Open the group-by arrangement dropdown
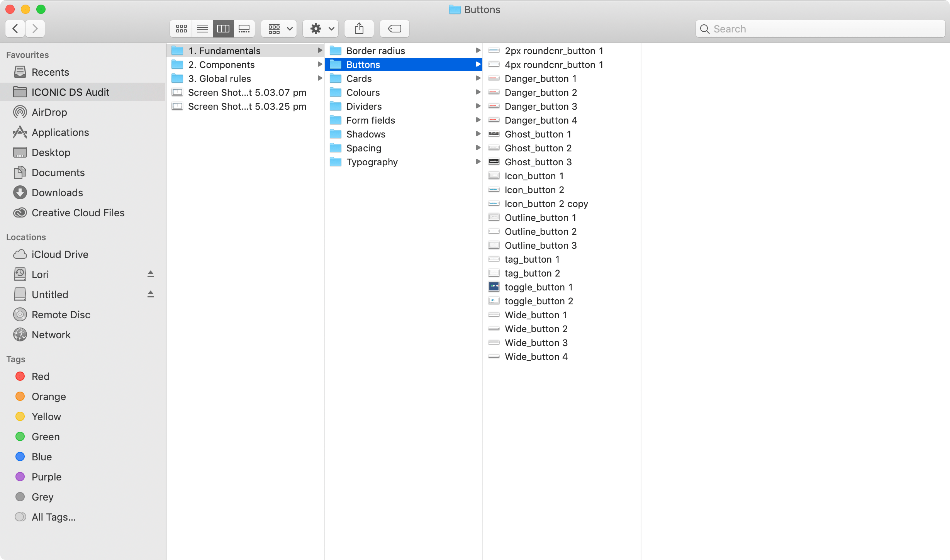 [279, 29]
